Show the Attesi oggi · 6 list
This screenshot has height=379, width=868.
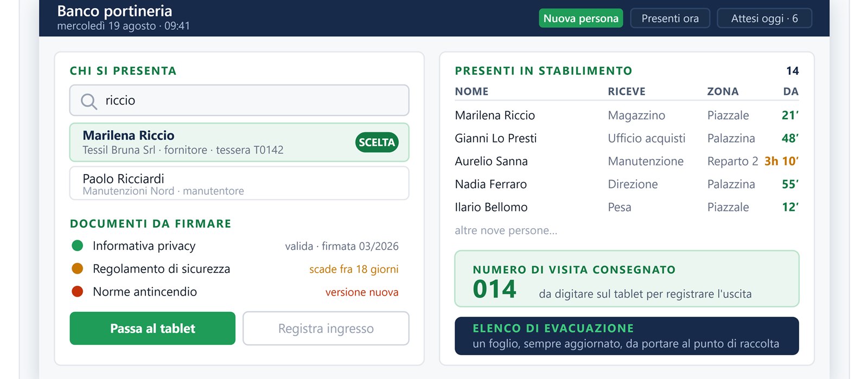coord(764,18)
